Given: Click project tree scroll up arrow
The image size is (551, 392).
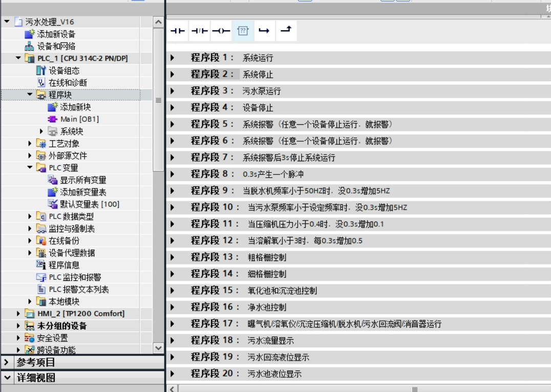Looking at the screenshot, I should (158, 22).
